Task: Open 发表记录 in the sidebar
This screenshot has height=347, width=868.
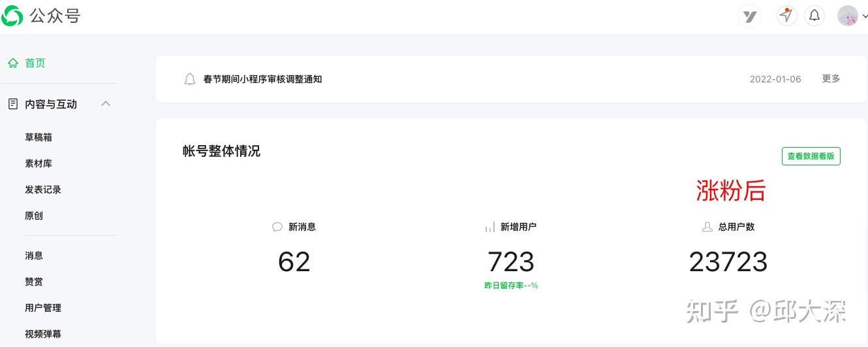Action: (x=43, y=190)
